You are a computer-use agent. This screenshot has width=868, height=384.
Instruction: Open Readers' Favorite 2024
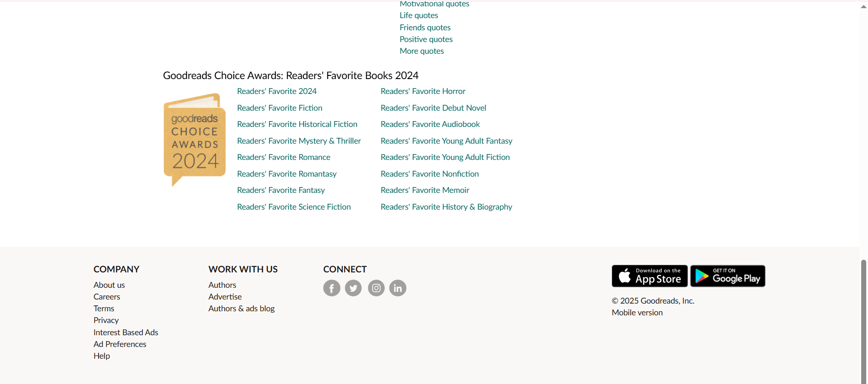pos(277,91)
